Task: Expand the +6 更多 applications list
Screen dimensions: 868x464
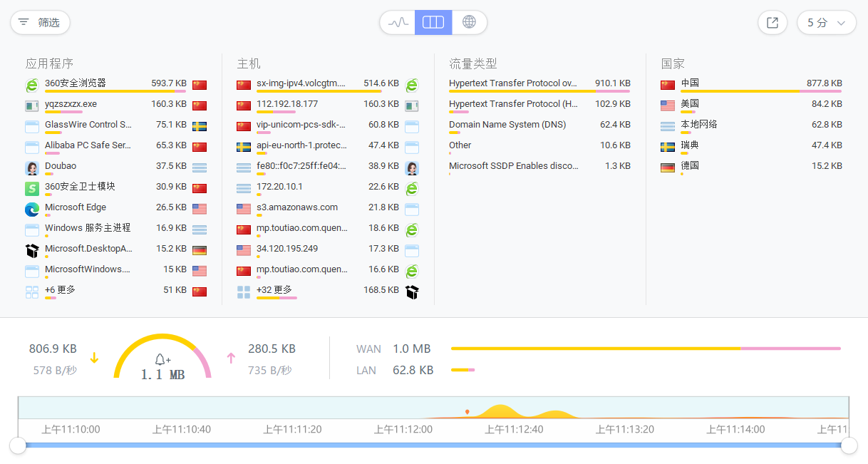Action: (x=60, y=290)
